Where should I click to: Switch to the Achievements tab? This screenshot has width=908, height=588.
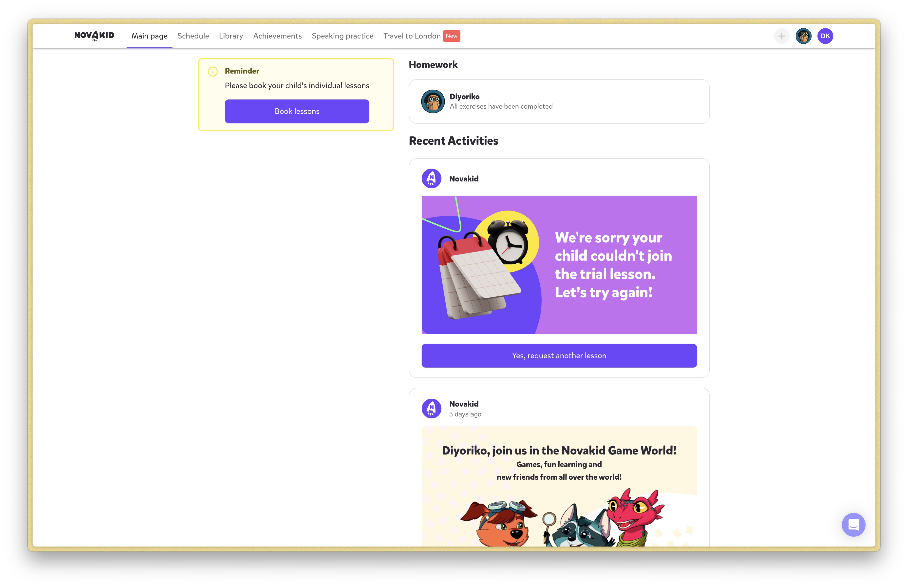(277, 36)
